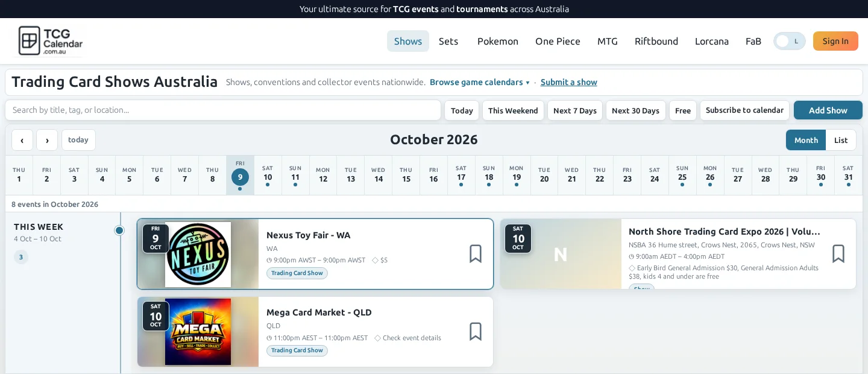Image resolution: width=868 pixels, height=374 pixels.
Task: Filter events by Next 7 Days
Action: tap(575, 110)
